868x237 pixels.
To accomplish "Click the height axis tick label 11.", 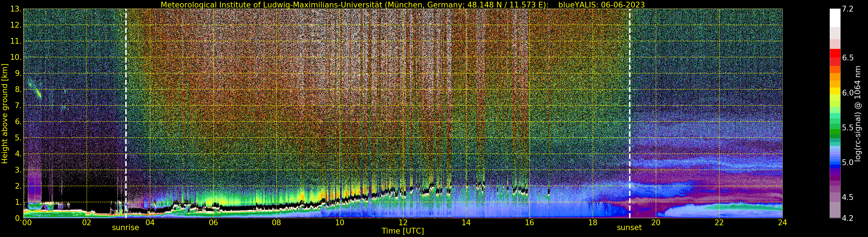I will coord(16,41).
